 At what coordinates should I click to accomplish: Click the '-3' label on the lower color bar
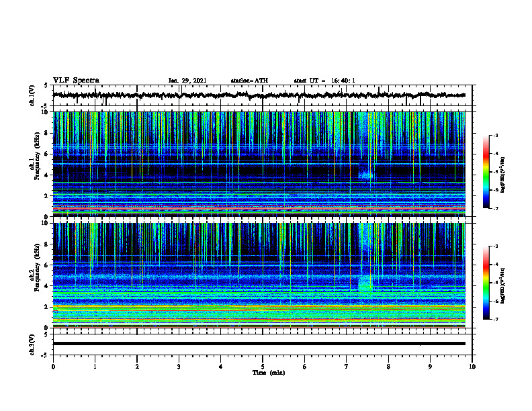click(495, 246)
